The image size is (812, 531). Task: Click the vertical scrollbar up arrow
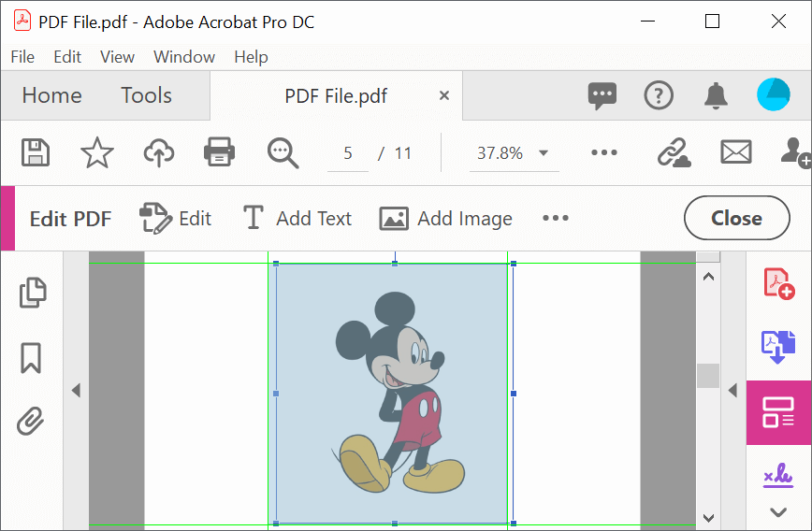(x=708, y=277)
